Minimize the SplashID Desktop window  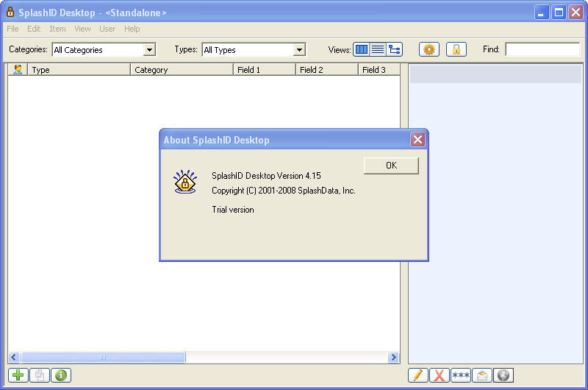pos(541,13)
